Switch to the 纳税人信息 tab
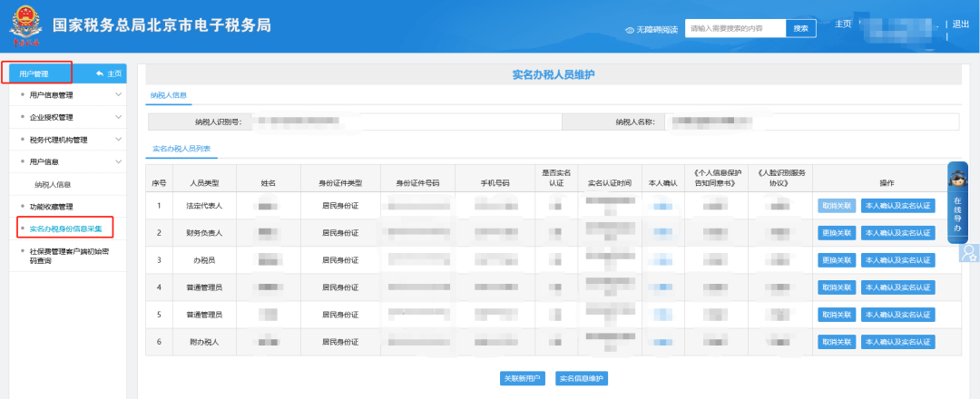 169,93
